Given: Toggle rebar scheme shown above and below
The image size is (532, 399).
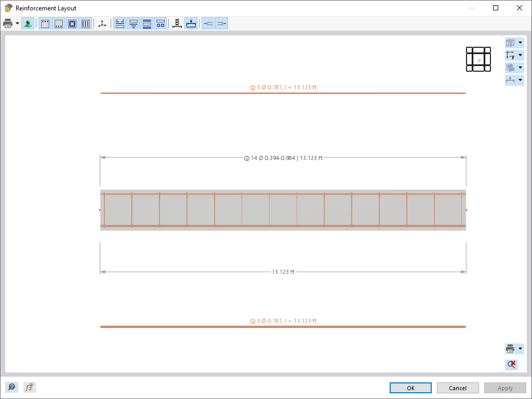Looking at the screenshot, I should (147, 23).
